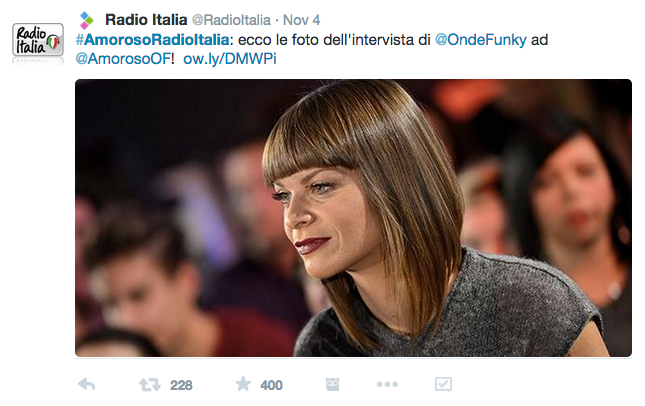Expand the attached interview photo
645x406 pixels.
(x=353, y=218)
